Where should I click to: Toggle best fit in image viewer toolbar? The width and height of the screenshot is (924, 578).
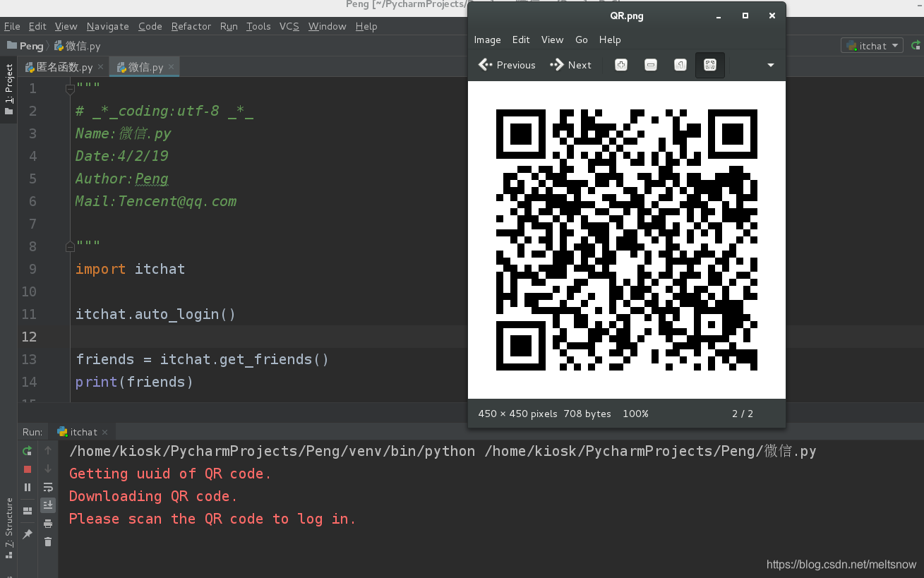[x=710, y=65]
